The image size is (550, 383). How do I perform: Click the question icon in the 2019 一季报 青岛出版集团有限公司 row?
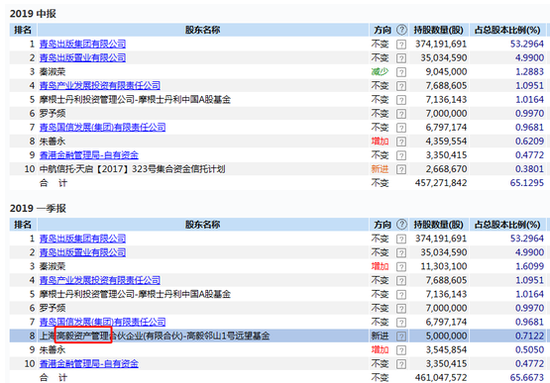click(401, 239)
